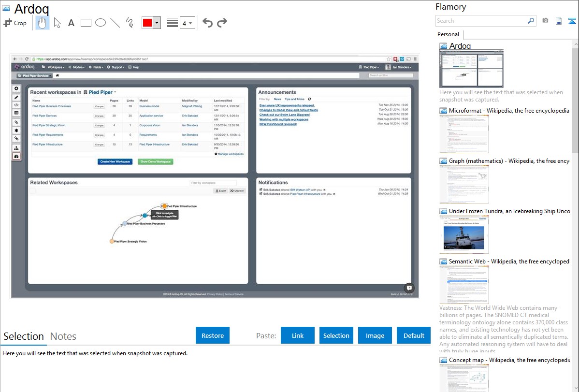Click the snapshot list scroll-up arrow
Image resolution: width=579 pixels, height=392 pixels.
coord(576,44)
